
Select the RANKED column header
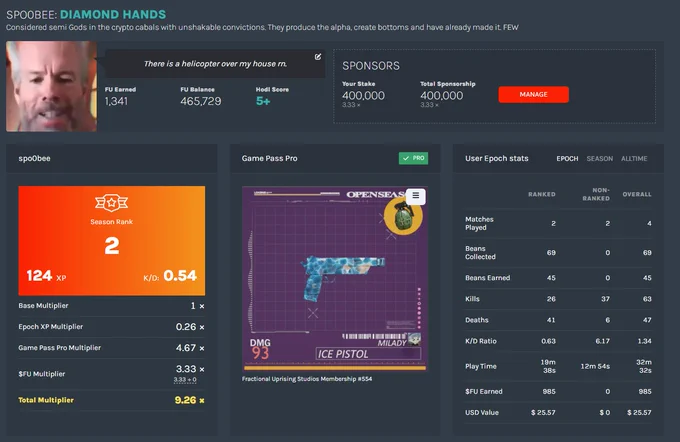[542, 194]
